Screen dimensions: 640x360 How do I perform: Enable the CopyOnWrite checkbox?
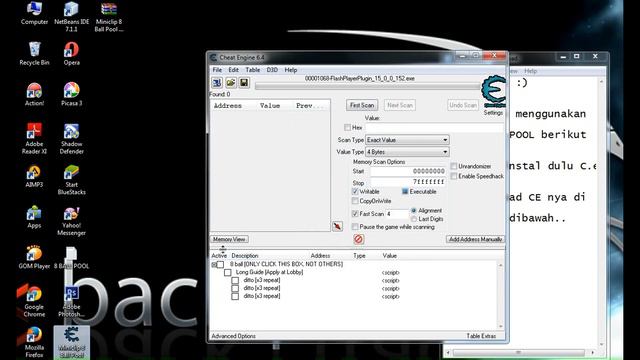355,201
